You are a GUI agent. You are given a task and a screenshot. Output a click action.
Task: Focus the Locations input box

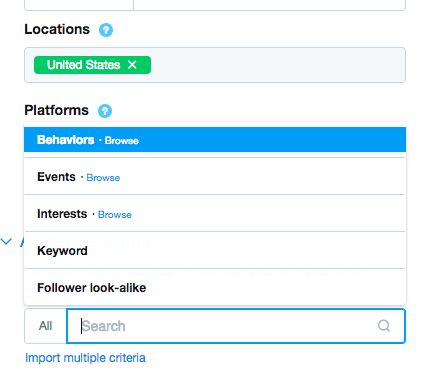point(215,65)
